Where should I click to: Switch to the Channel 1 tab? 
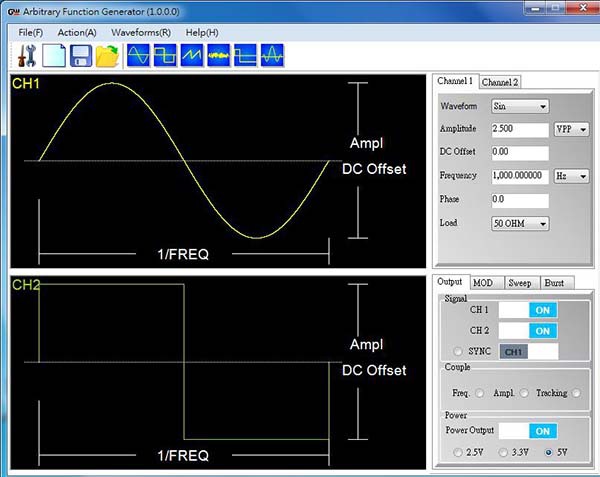pyautogui.click(x=455, y=81)
